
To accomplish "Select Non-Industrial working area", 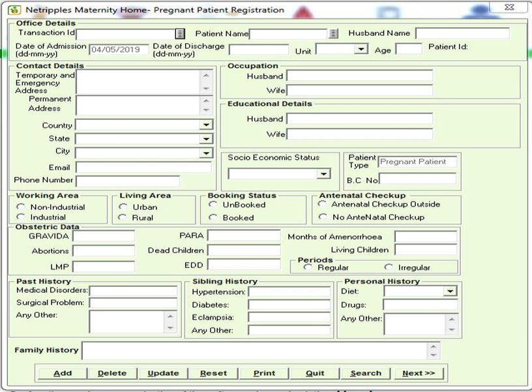I will [21, 207].
